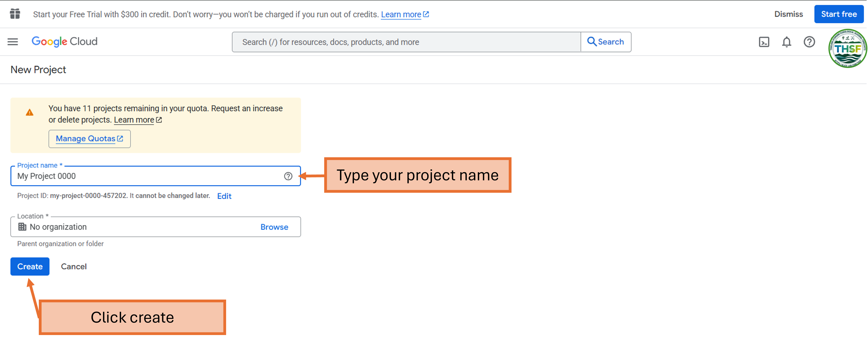Screen dimensions: 868x337
Task: Click the gift icon in trial banner
Action: tap(15, 14)
